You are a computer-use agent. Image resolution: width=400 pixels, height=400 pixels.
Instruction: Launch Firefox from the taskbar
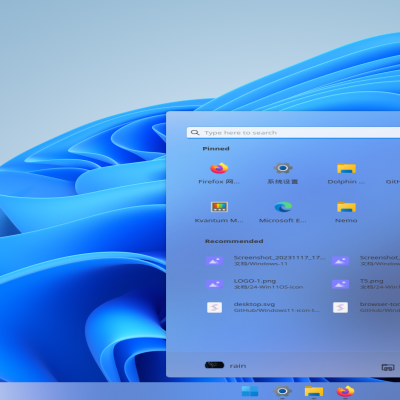pos(345,391)
